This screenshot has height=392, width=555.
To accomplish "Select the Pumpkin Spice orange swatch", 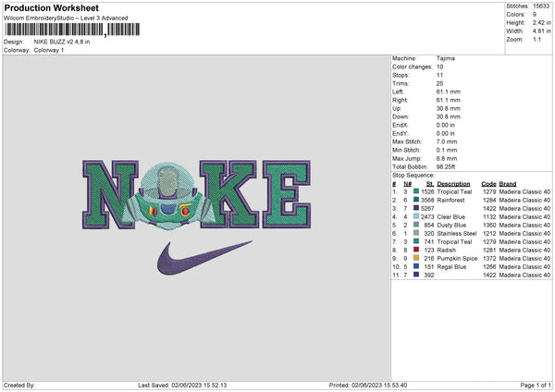I will 416,258.
